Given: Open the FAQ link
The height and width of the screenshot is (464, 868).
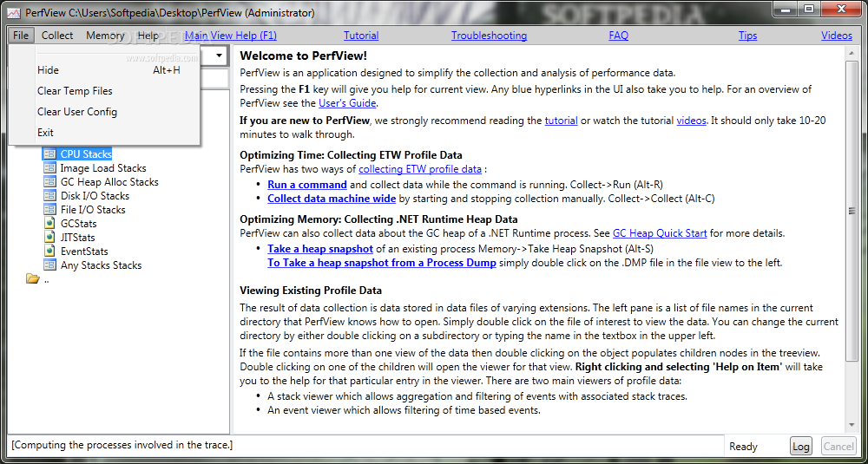Looking at the screenshot, I should coord(618,36).
